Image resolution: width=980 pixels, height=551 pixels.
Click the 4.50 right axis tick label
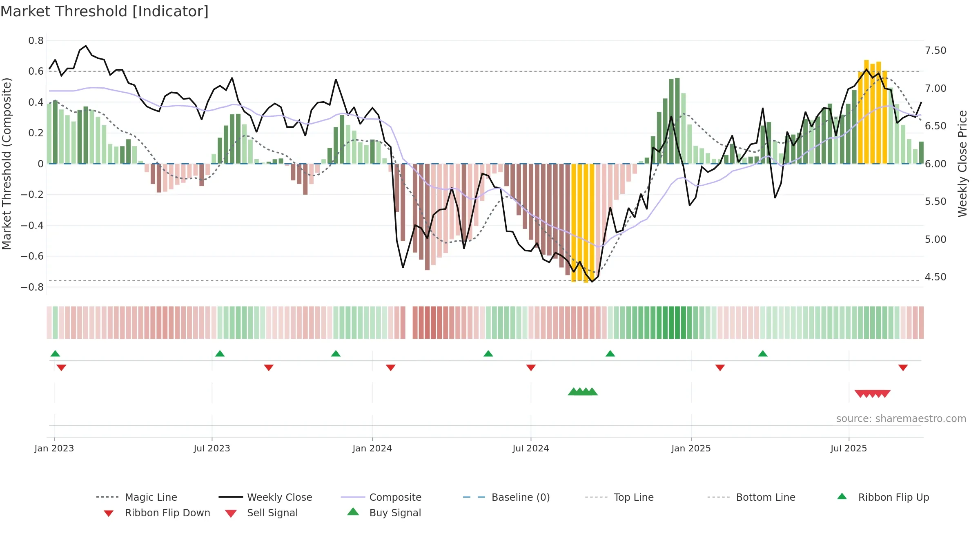point(935,277)
